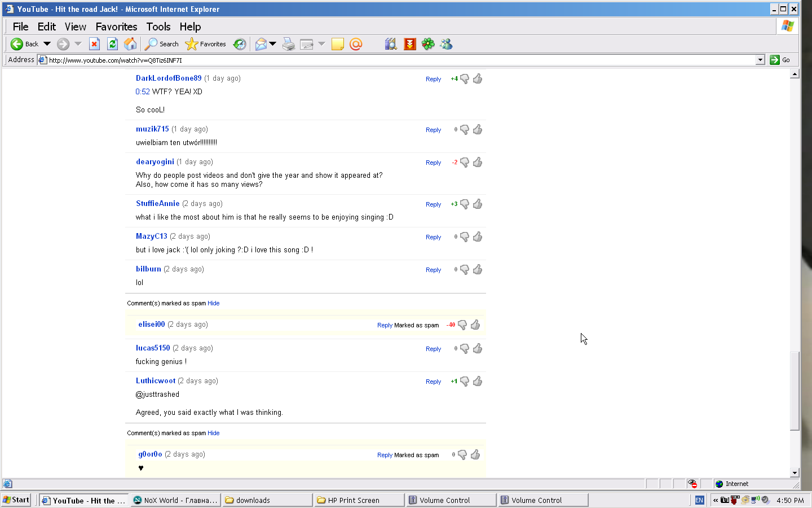Switch to NoX World taskbar window
The height and width of the screenshot is (508, 812).
175,500
